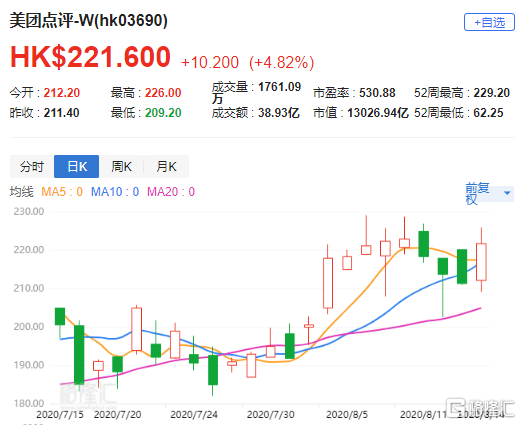Click the 52周最低 value 62.25

click(488, 113)
